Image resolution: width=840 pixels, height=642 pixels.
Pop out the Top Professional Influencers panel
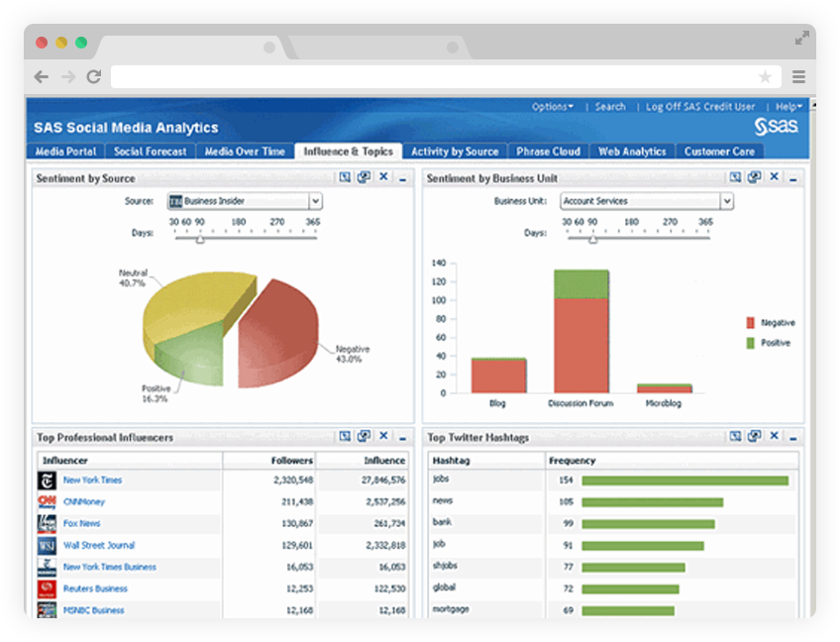[x=364, y=436]
